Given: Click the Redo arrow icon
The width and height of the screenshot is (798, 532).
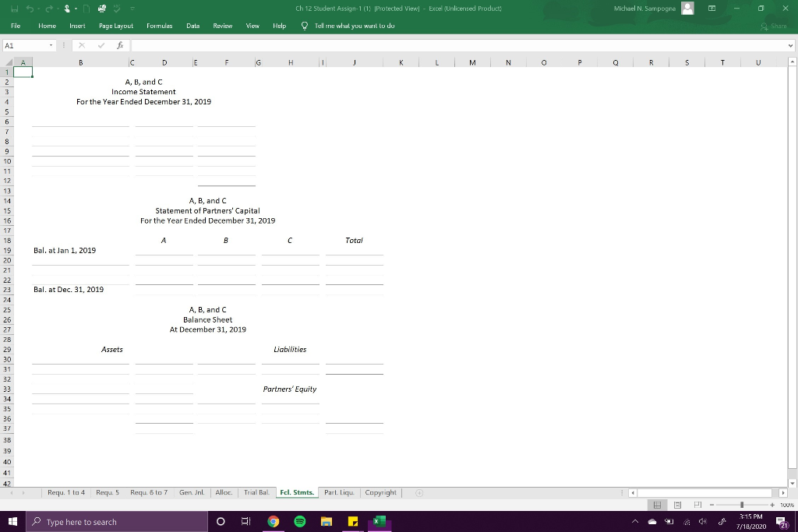Looking at the screenshot, I should point(49,9).
